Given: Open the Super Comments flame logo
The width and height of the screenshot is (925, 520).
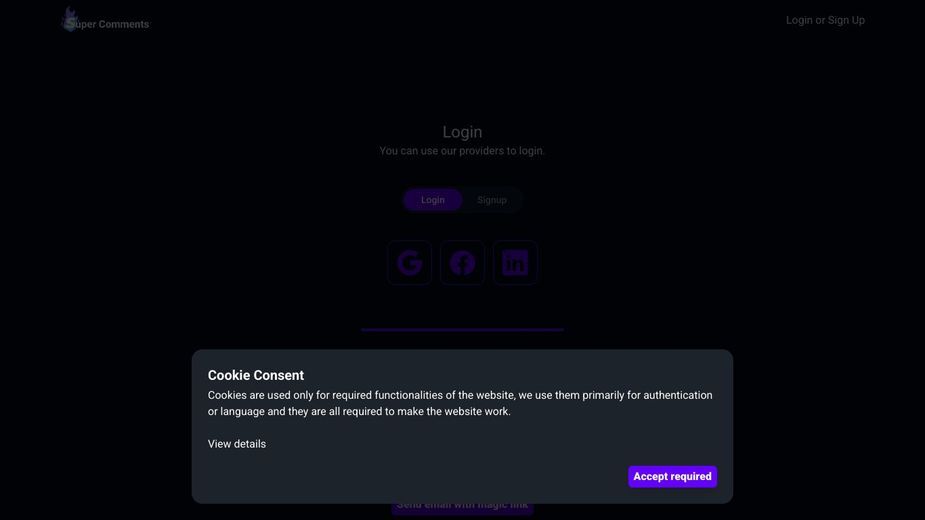Looking at the screenshot, I should pos(70,19).
